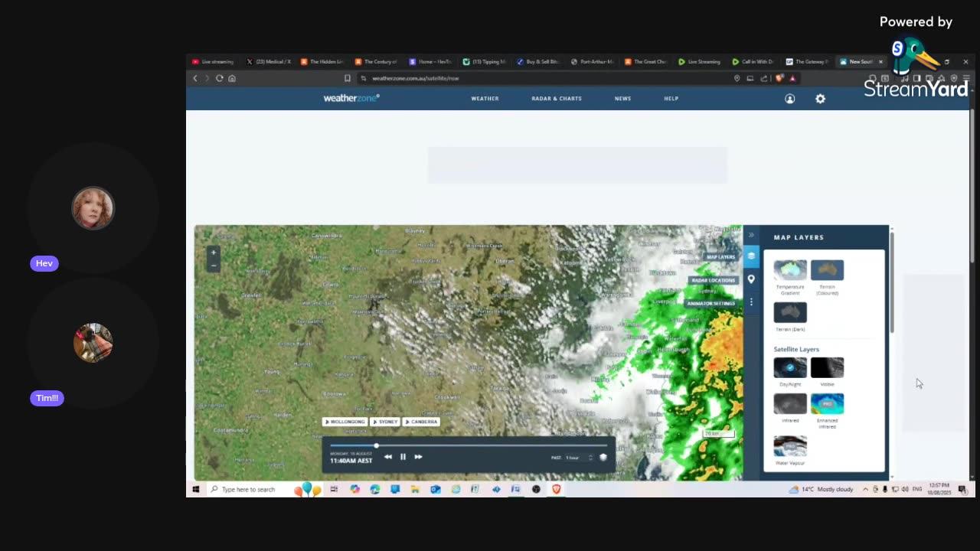
Task: Toggle the Water Vapour satellite layer
Action: point(790,445)
